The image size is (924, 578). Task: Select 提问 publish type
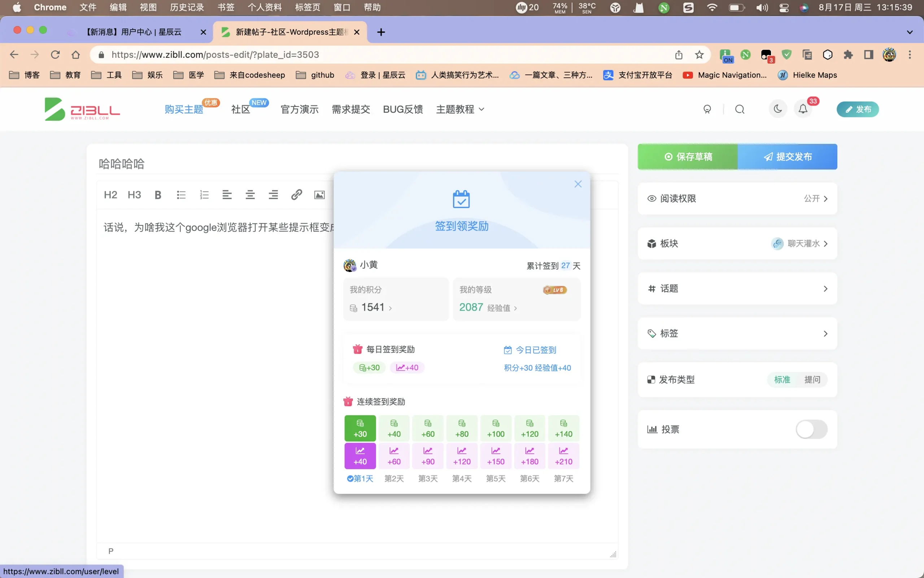tap(812, 380)
